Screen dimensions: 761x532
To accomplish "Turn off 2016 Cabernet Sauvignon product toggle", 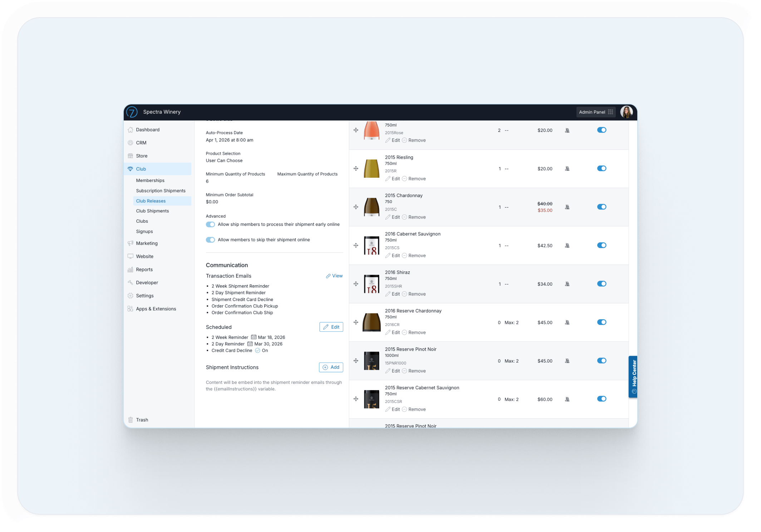I will coord(602,245).
